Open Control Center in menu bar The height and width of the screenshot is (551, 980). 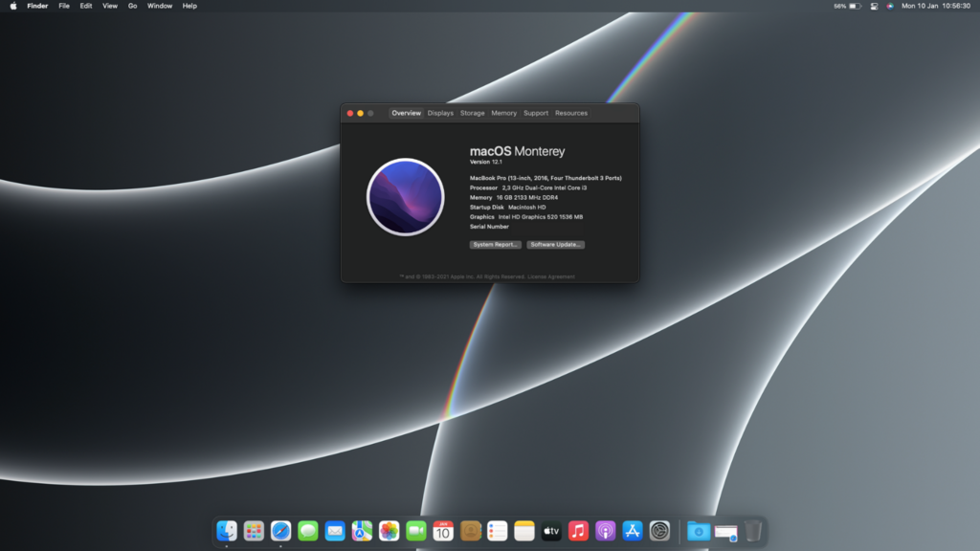click(874, 6)
